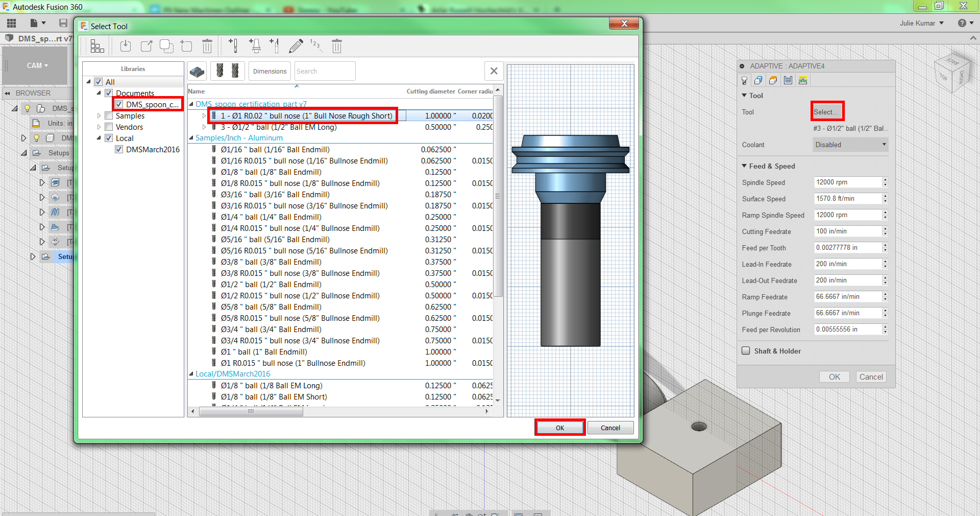The height and width of the screenshot is (516, 980).
Task: Open the CAM workspace dropdown
Action: click(x=37, y=65)
